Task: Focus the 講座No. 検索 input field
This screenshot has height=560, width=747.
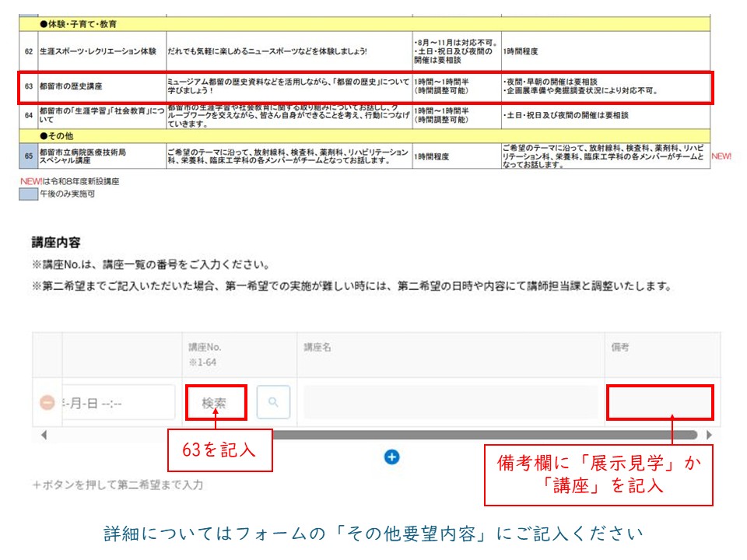Action: pyautogui.click(x=216, y=403)
